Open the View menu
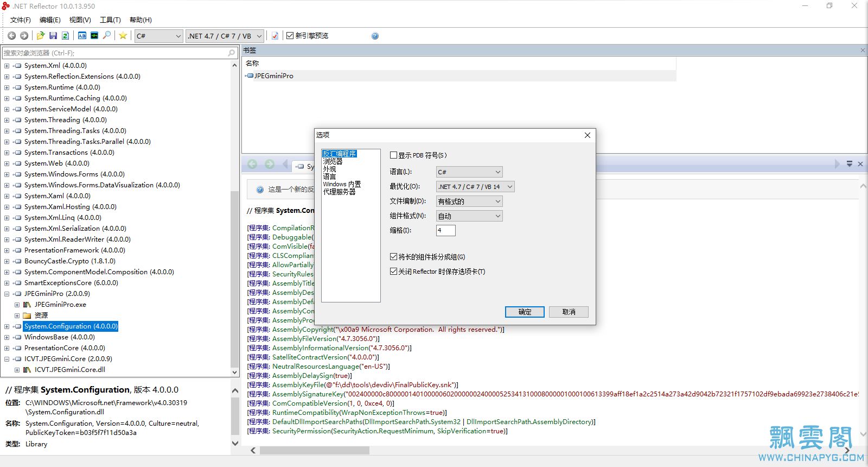The image size is (868, 467). coord(80,20)
